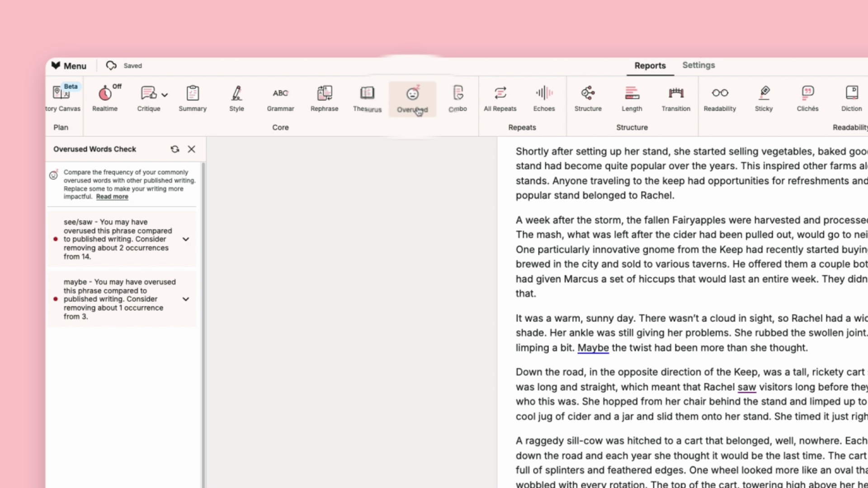
Task: Open the Transition report
Action: click(676, 98)
